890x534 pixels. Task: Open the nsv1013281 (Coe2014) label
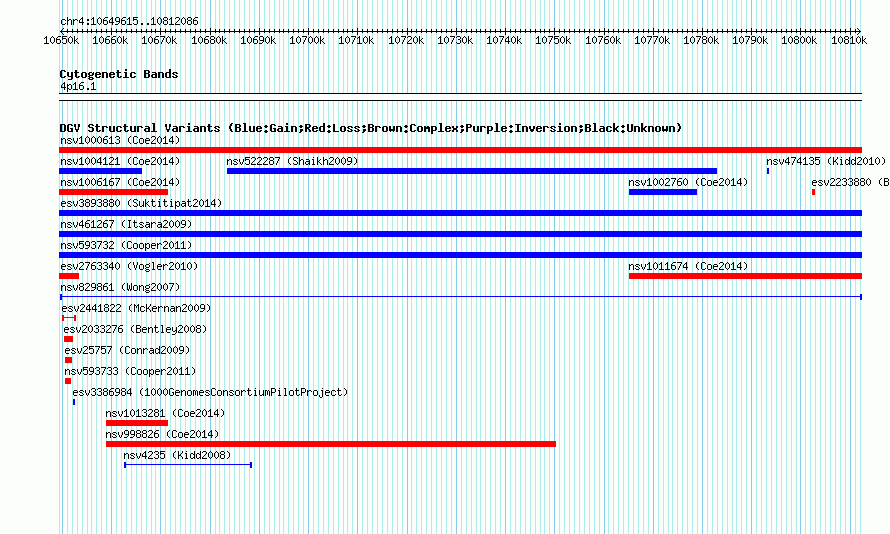166,413
